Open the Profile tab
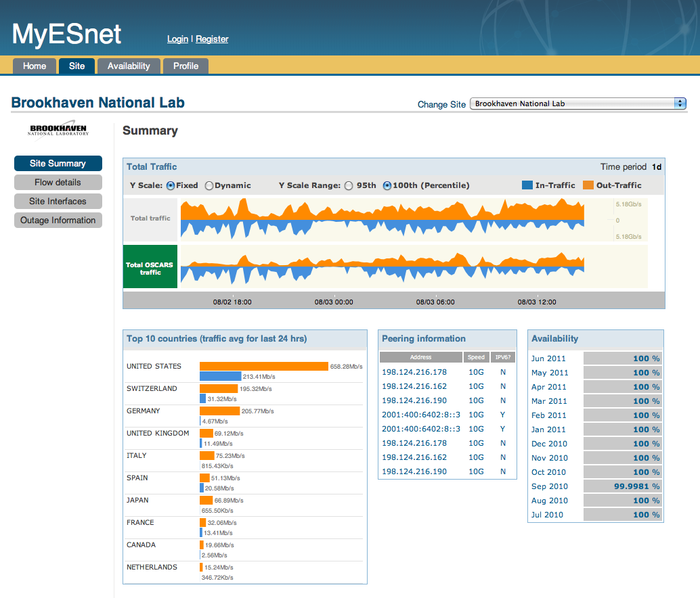 [x=185, y=66]
